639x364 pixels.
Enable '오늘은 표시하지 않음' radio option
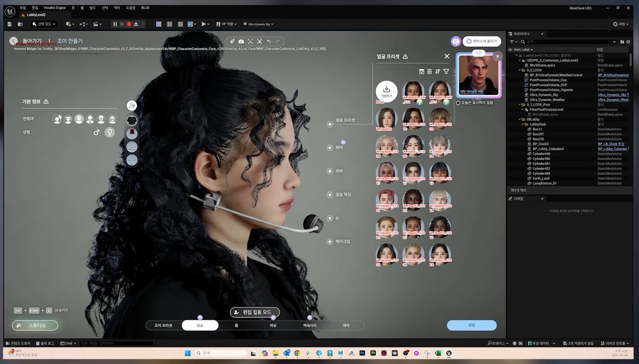click(458, 103)
